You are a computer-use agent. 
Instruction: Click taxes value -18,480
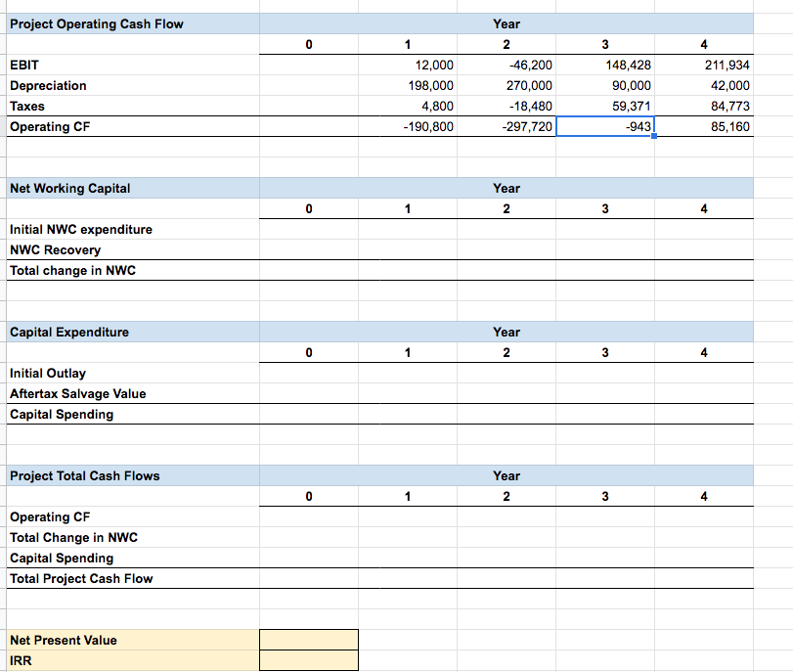(531, 107)
